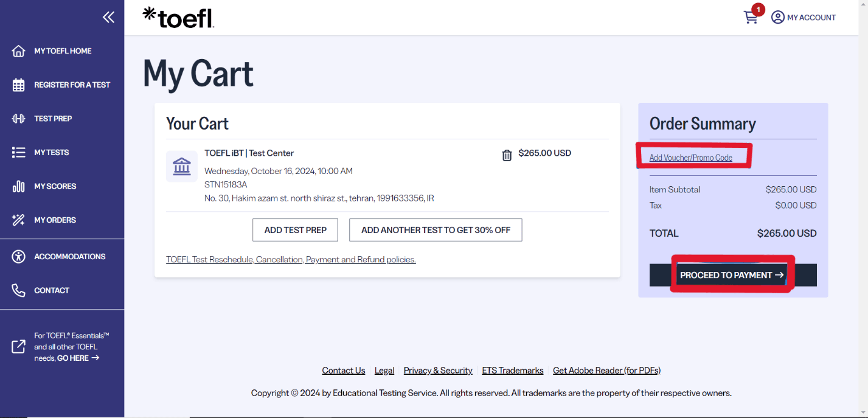Open Privacy & Security footer link

(x=438, y=371)
